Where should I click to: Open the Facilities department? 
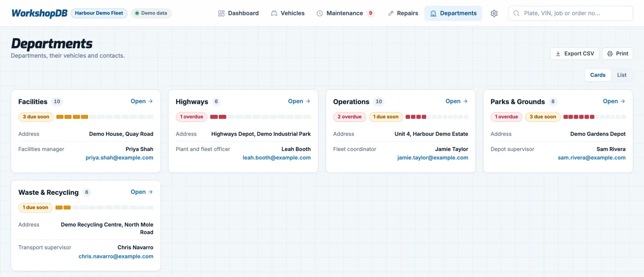[x=142, y=101]
